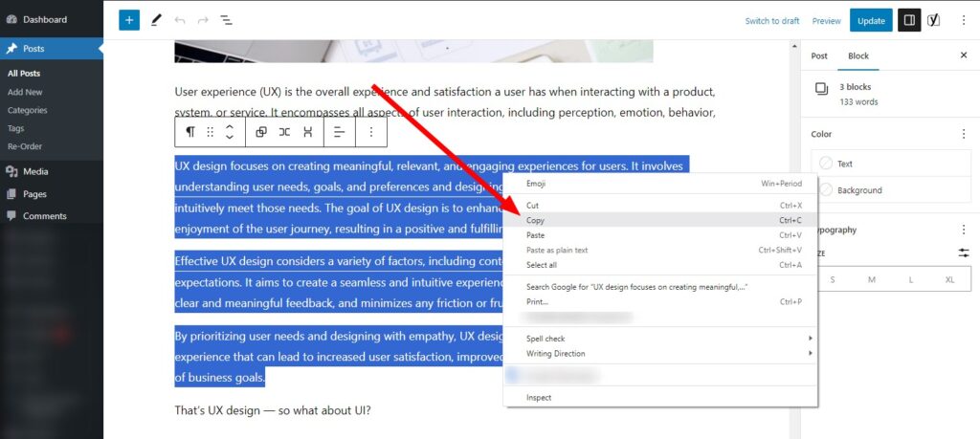Click the block inserter plus button

point(129,20)
